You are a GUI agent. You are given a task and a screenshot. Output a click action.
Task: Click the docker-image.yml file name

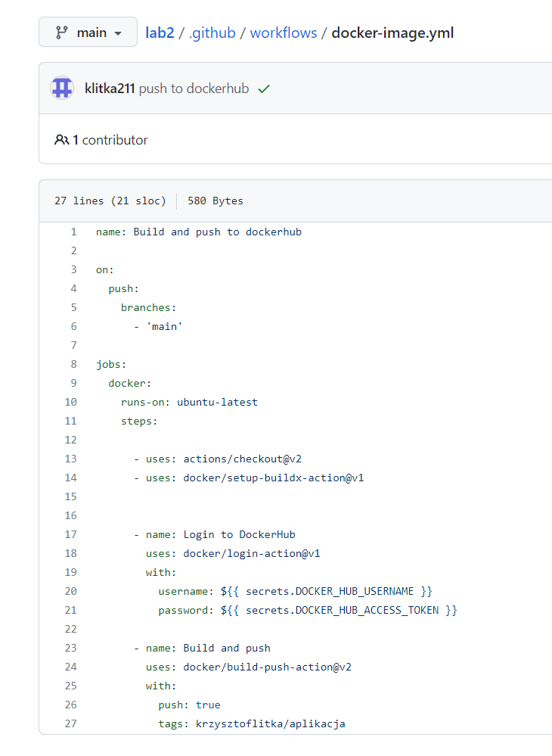(392, 33)
